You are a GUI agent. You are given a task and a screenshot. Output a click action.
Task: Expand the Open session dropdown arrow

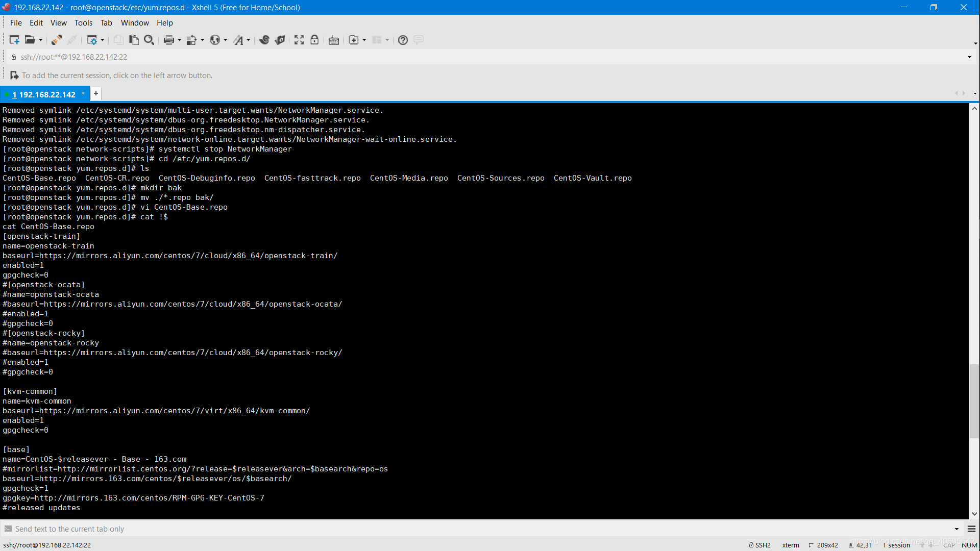41,40
